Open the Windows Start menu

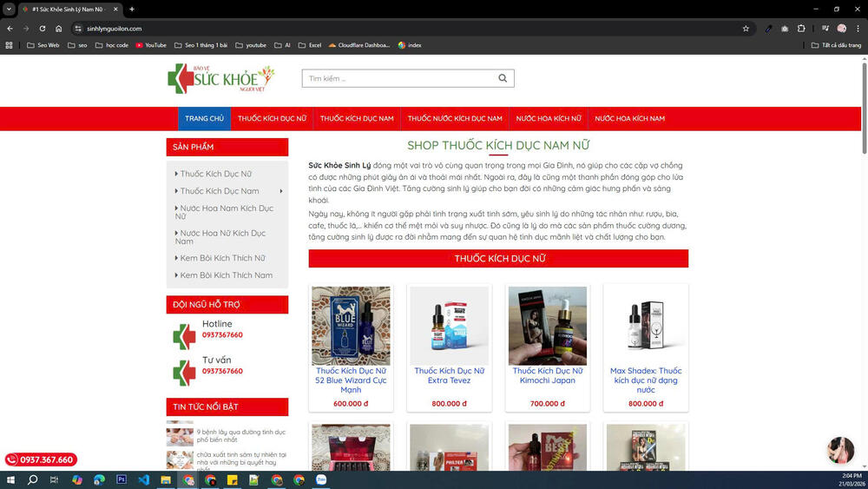click(x=10, y=479)
